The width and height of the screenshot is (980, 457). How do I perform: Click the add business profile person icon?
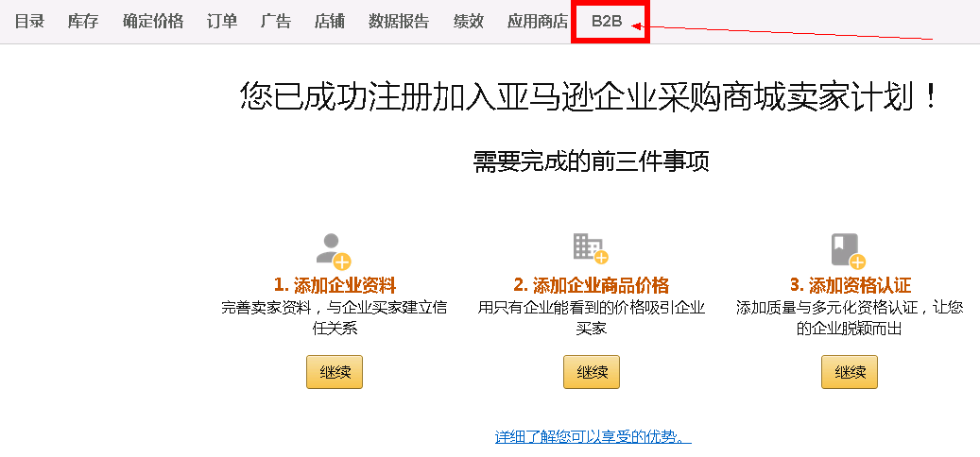334,251
